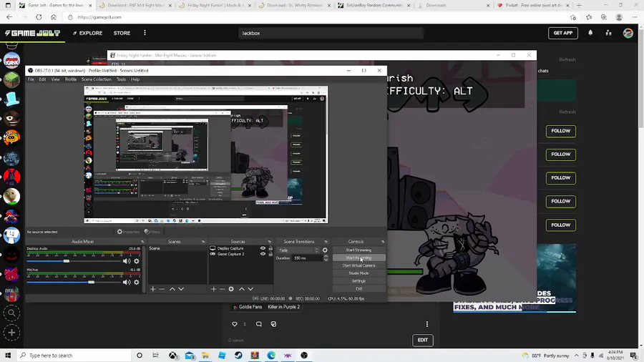
Task: Increase the transition Duration stepper
Action: pos(326,257)
